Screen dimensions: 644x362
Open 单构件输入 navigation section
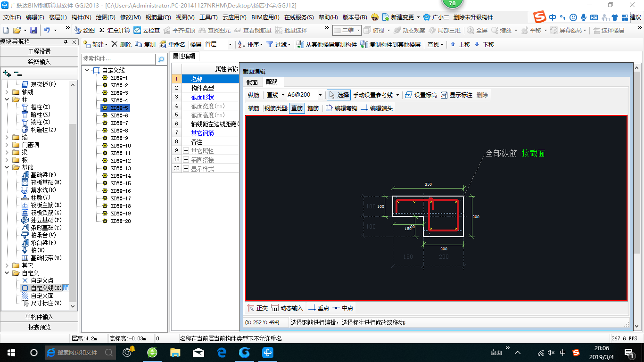[x=40, y=317]
